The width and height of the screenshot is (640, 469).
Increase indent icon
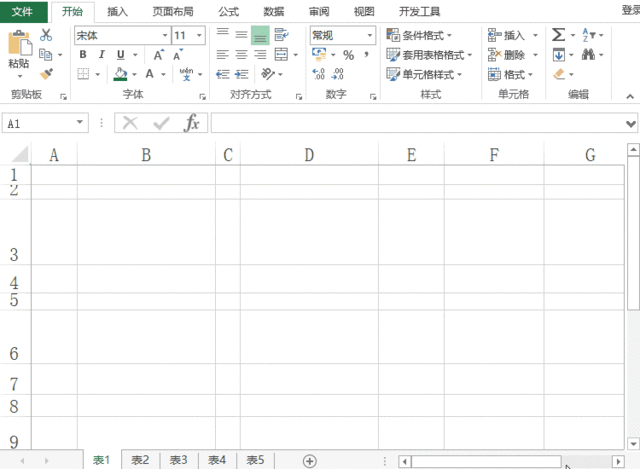tap(242, 74)
